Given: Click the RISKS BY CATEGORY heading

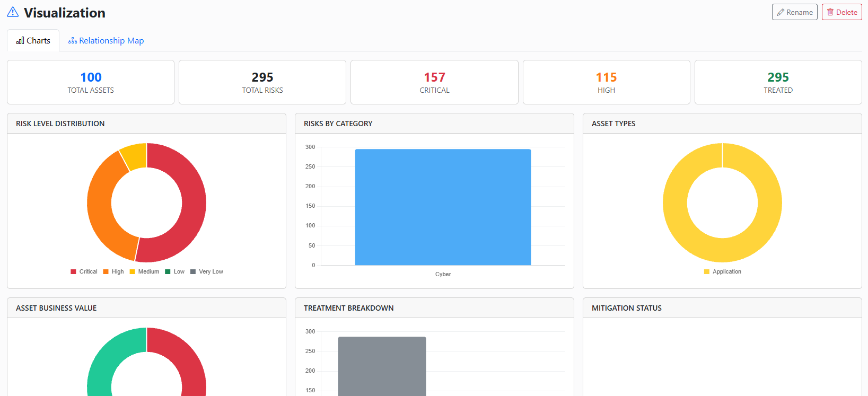Looking at the screenshot, I should pos(338,124).
